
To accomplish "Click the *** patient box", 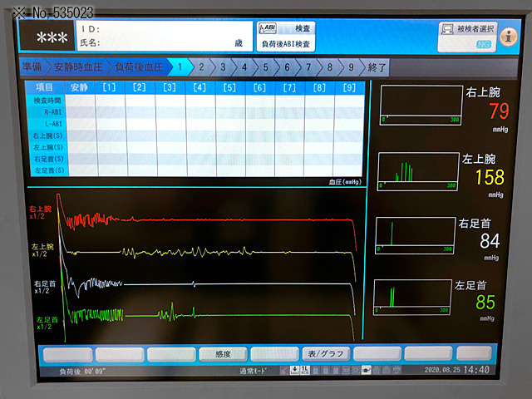I will 47,36.
